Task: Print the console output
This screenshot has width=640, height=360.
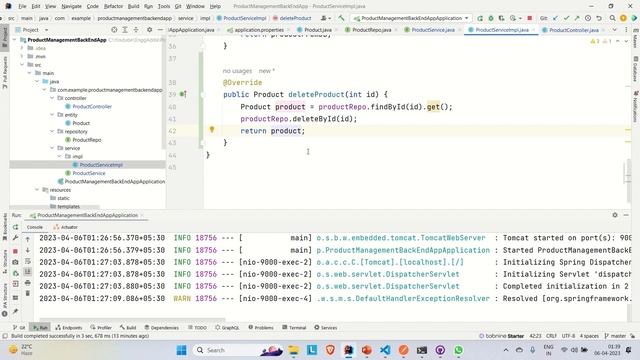Action: pyautogui.click(x=28, y=282)
